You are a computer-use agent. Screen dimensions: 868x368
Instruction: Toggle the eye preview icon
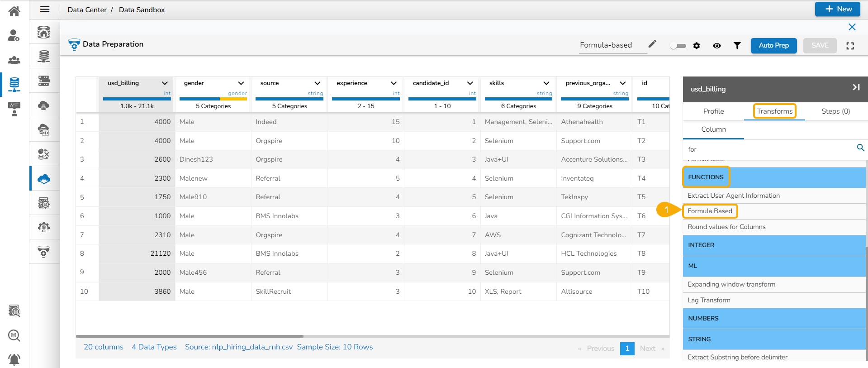716,46
